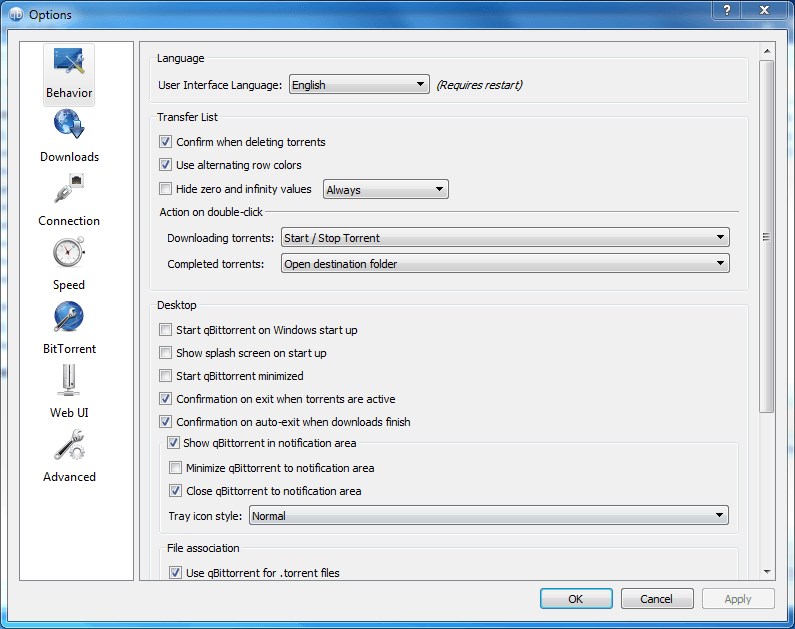Check Start qBittorrent minimized
Viewport: 795px width, 629px height.
click(x=165, y=376)
